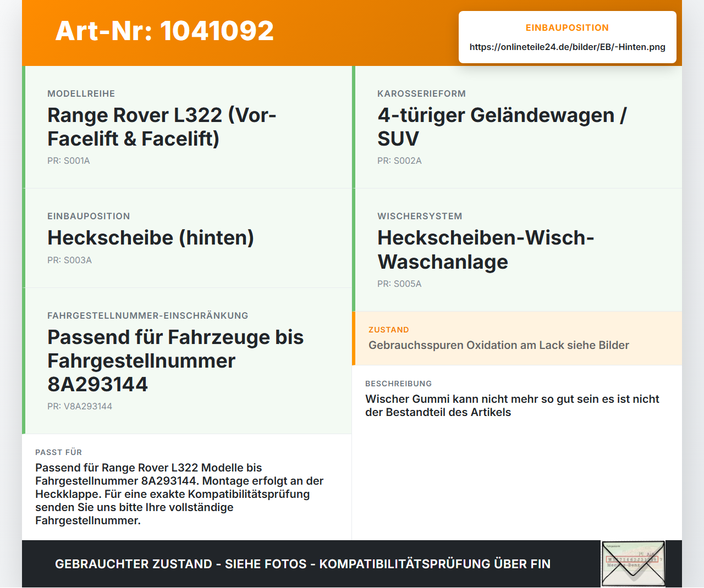Click the 'WISCHERSYSTEM' label
This screenshot has width=704, height=588.
[x=420, y=216]
